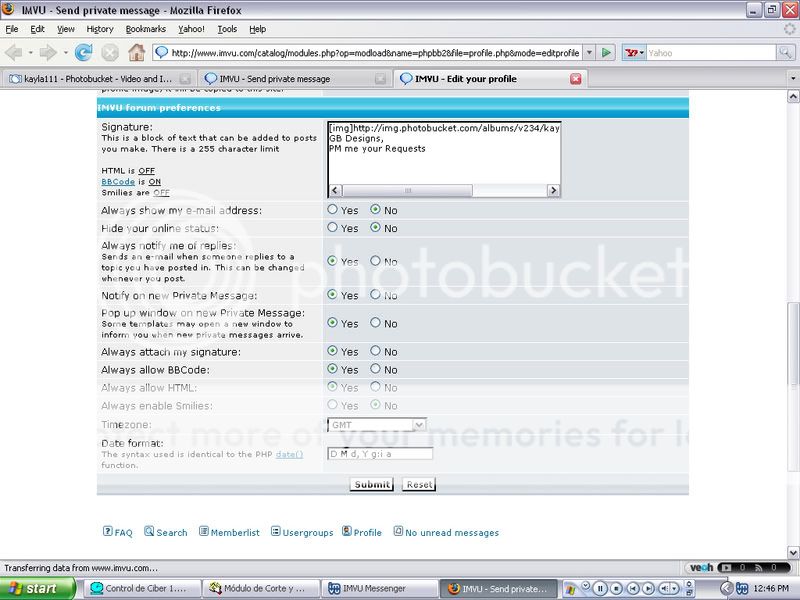Click the Search icon in forum footer
800x600 pixels.
tap(149, 532)
